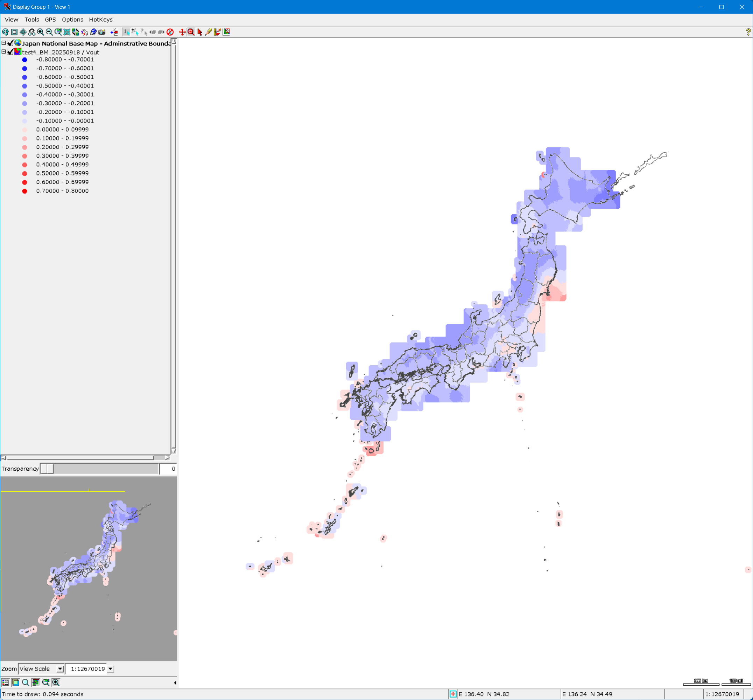Open the Tools menu
Screen dimensions: 753x700
tap(32, 20)
